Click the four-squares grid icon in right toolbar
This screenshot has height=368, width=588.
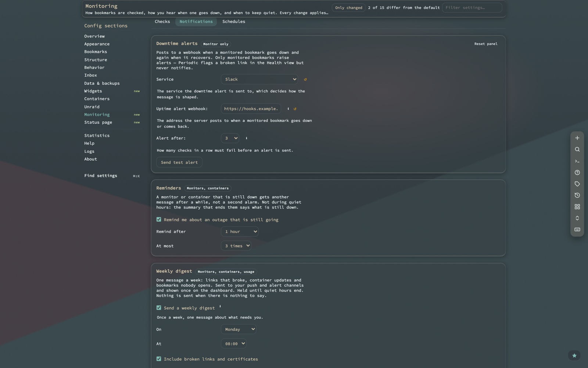click(x=577, y=207)
